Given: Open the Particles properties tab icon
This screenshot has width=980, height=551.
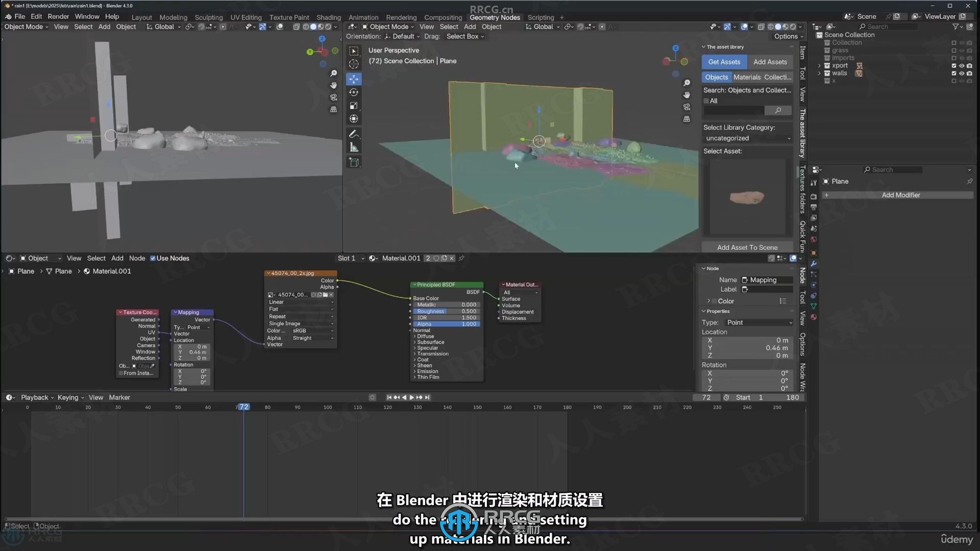Looking at the screenshot, I should (814, 274).
